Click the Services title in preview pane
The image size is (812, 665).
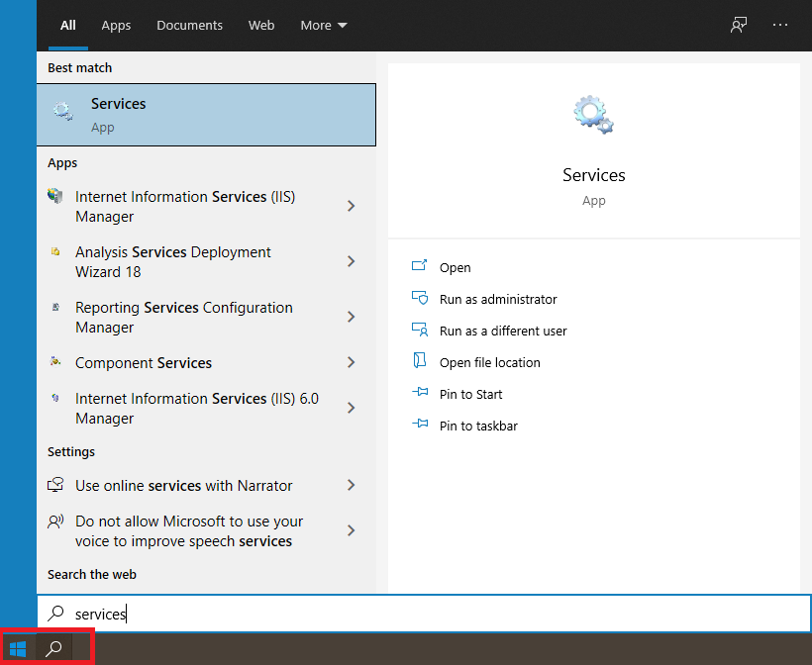tap(593, 175)
